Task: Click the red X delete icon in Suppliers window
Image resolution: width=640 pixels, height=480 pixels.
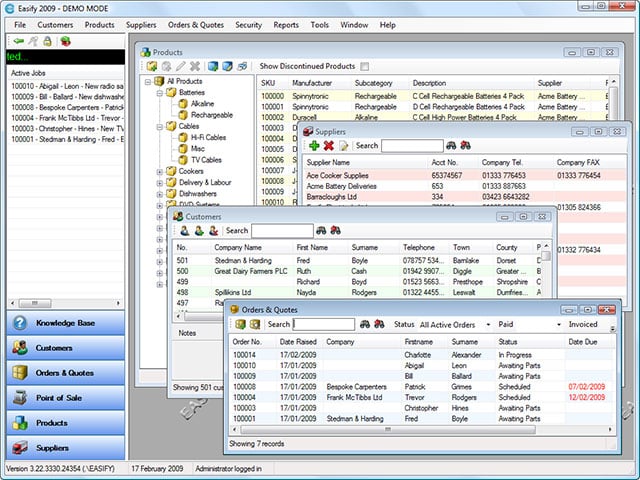Action: click(329, 145)
